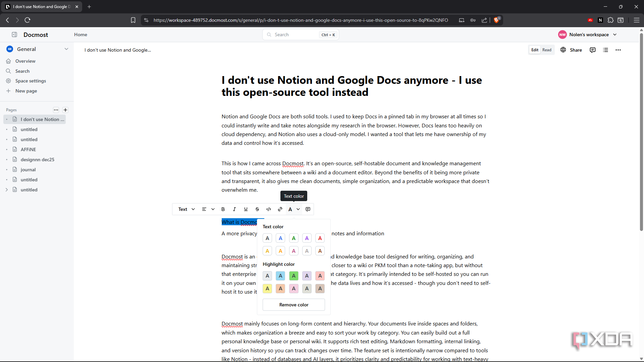Choose the green highlight color swatch
This screenshot has width=644, height=362.
pos(294,276)
